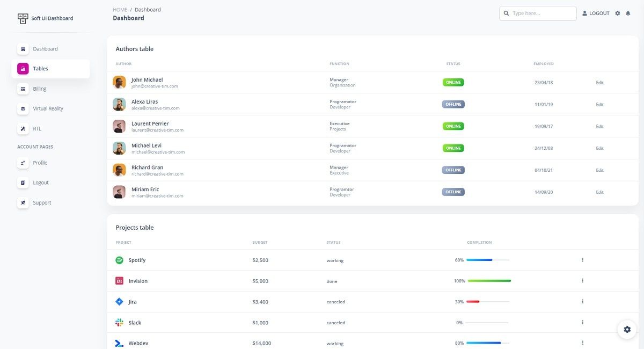The image size is (644, 349).
Task: Open the three-dot menu for Invision
Action: [582, 281]
